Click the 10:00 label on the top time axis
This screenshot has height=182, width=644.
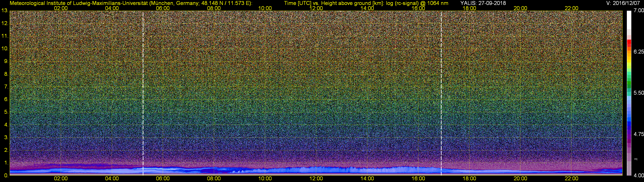pos(265,8)
